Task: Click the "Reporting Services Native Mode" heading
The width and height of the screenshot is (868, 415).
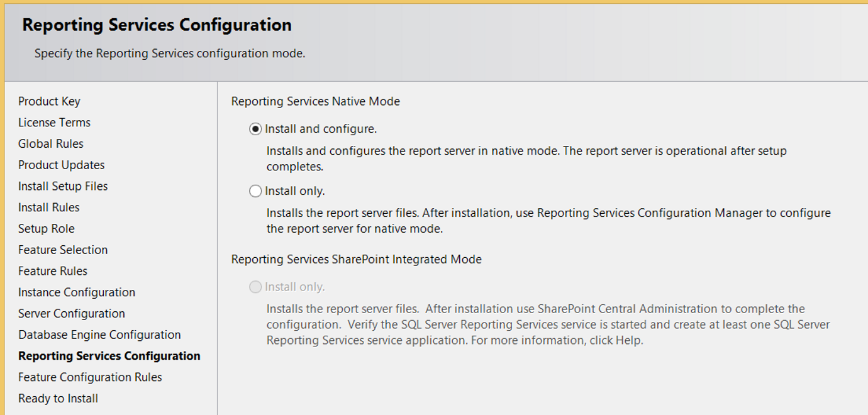Action: point(316,101)
